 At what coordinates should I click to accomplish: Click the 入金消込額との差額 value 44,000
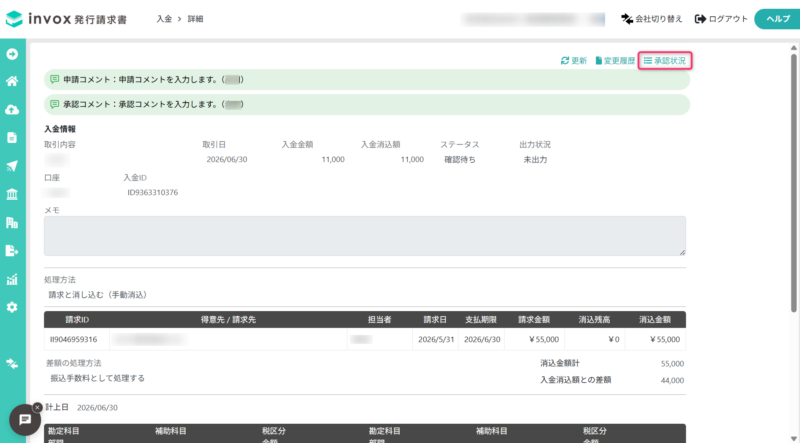point(672,380)
